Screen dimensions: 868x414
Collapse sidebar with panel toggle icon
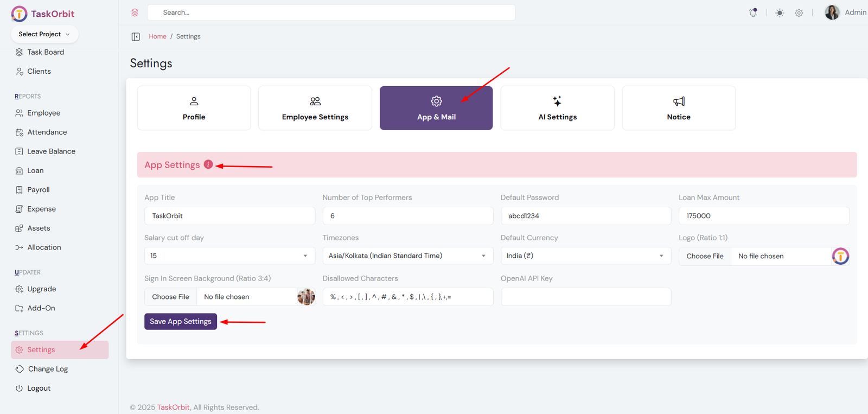click(136, 36)
